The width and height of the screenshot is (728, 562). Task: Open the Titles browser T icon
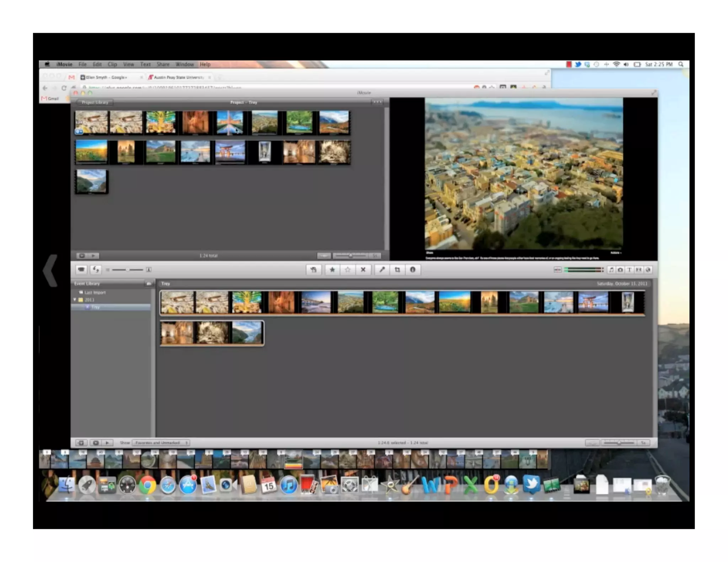[x=629, y=270]
